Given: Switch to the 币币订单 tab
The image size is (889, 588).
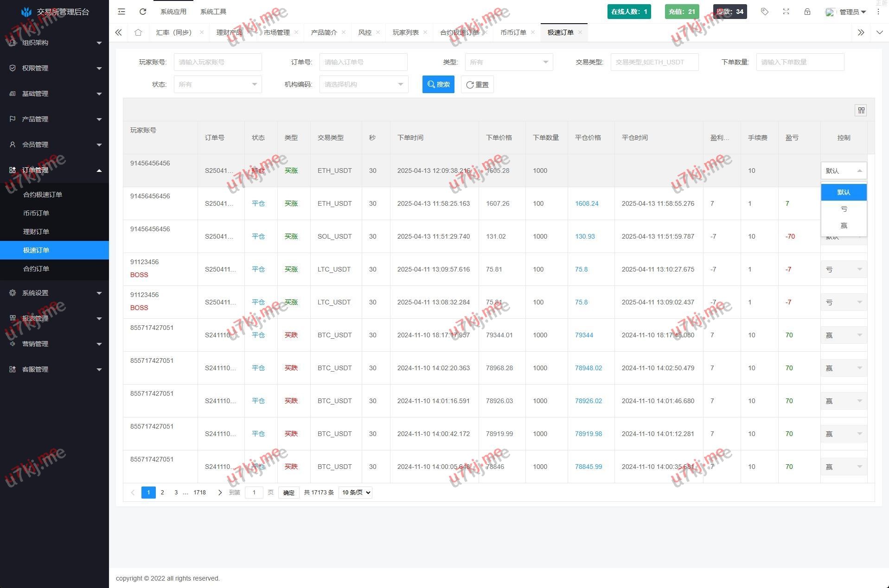Looking at the screenshot, I should pyautogui.click(x=513, y=32).
